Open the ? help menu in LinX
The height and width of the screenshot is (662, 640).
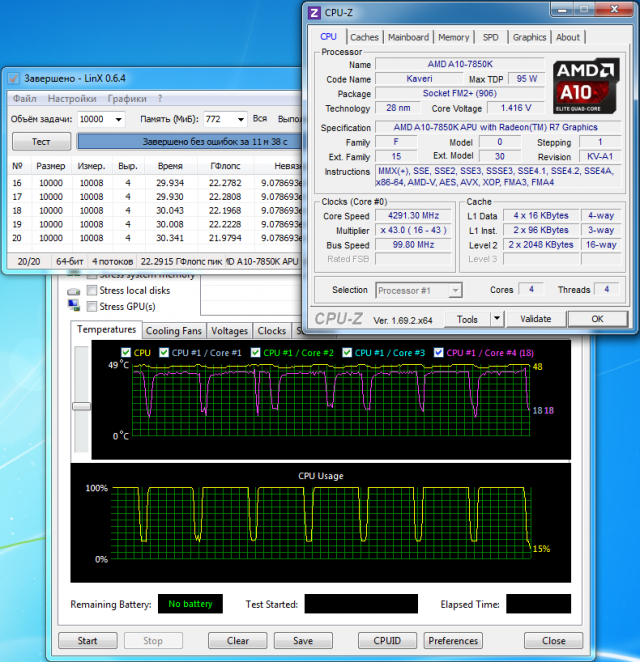point(160,99)
